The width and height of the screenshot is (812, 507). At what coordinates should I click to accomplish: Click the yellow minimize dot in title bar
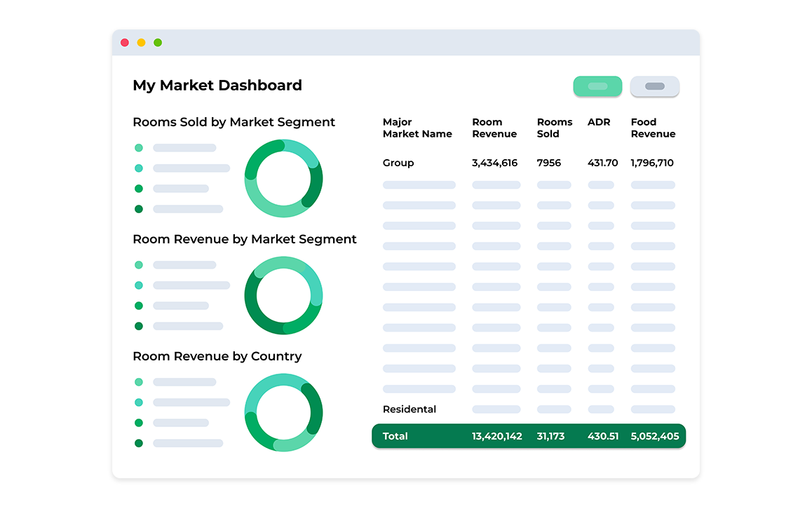[x=141, y=43]
